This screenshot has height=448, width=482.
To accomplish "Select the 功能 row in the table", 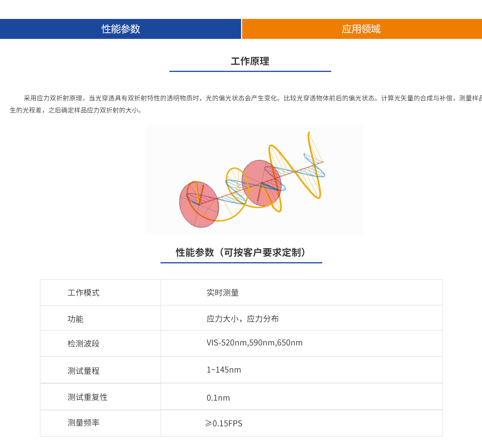I will click(x=75, y=319).
